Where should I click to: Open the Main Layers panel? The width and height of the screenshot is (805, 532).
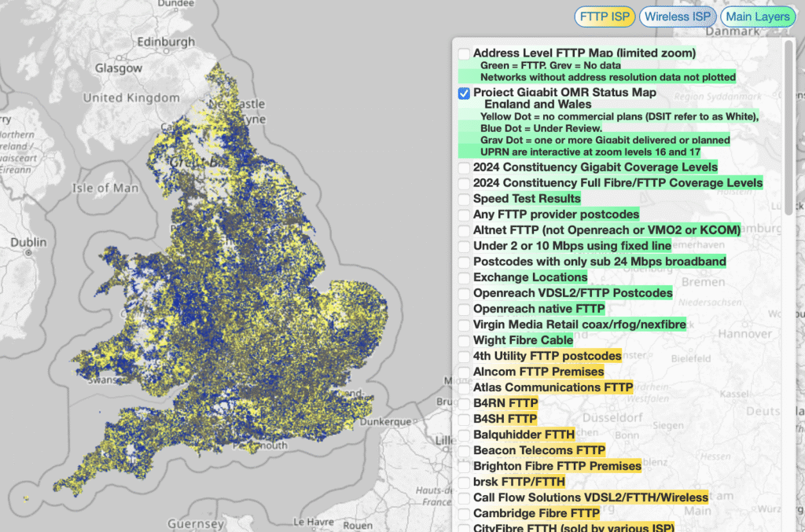758,17
